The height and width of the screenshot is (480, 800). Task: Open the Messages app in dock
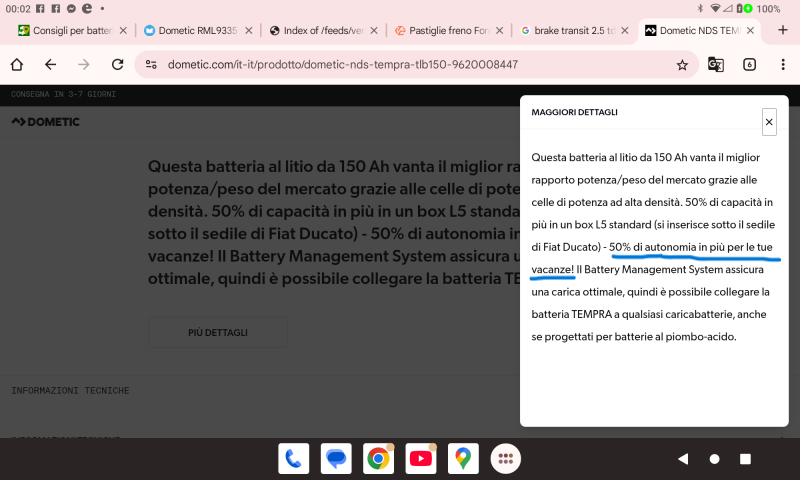tap(336, 459)
